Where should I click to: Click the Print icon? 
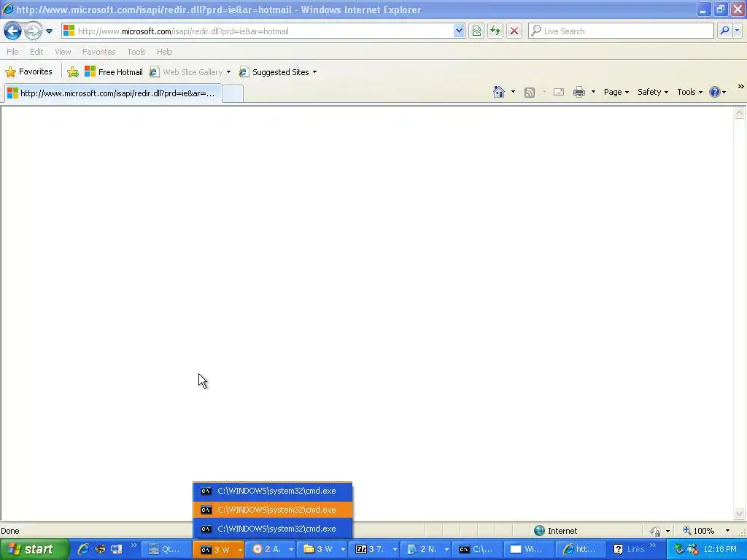click(x=578, y=92)
